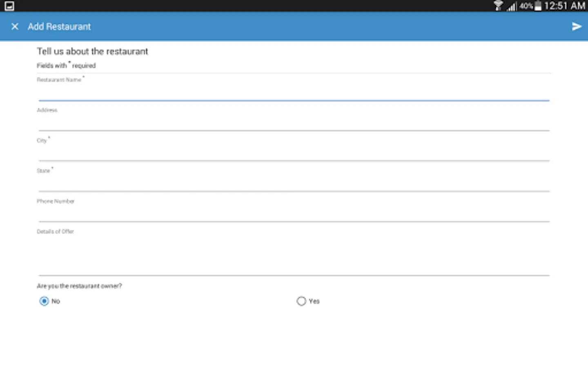Tap the Details of Offer text area

(294, 256)
